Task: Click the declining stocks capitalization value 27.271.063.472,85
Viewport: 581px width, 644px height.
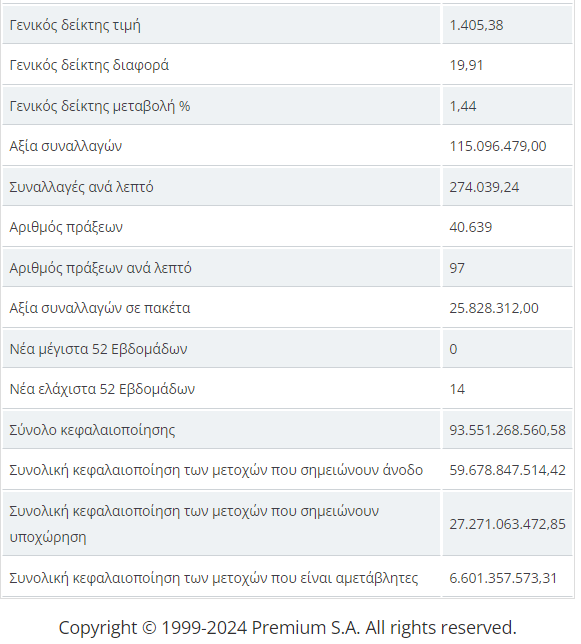Action: [x=508, y=524]
